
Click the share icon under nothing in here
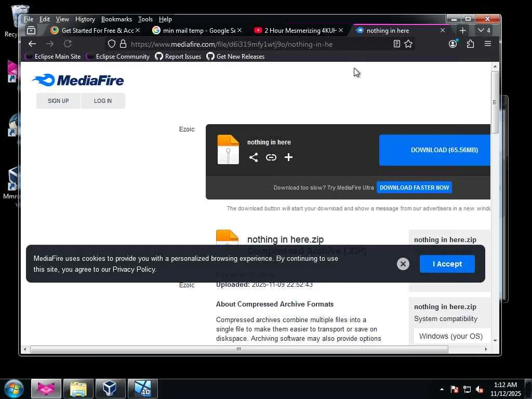(254, 157)
